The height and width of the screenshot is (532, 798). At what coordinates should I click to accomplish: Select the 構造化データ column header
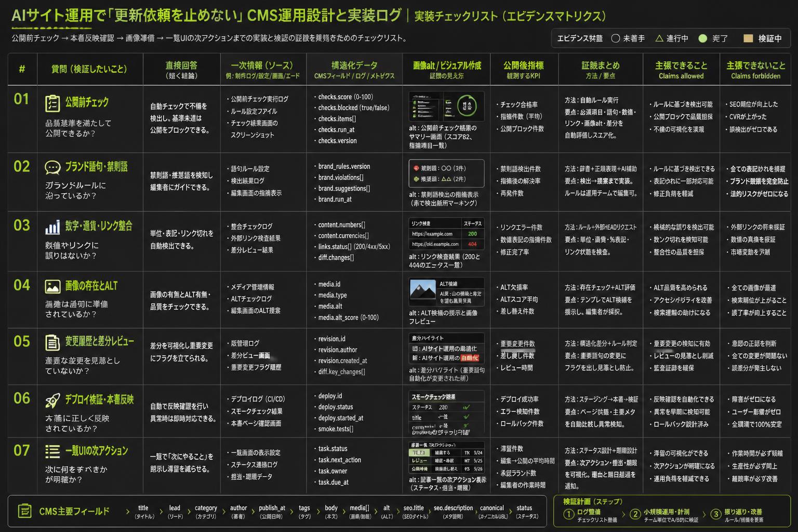[354, 69]
